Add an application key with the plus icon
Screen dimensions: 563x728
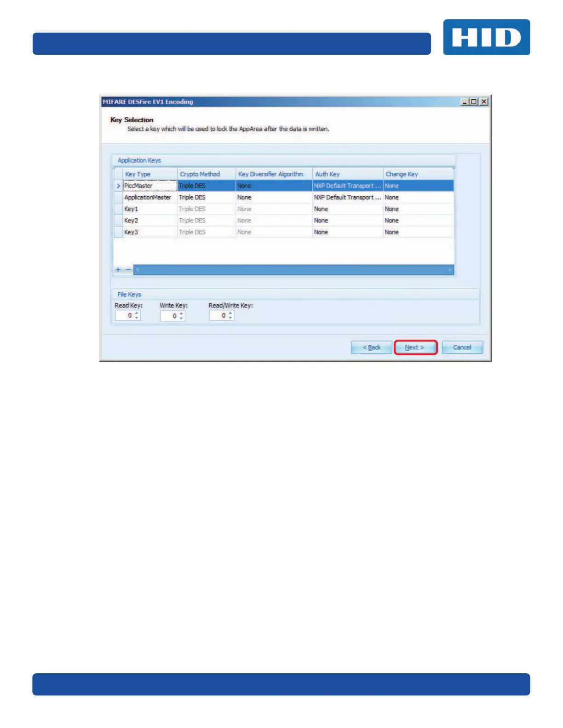(x=118, y=270)
